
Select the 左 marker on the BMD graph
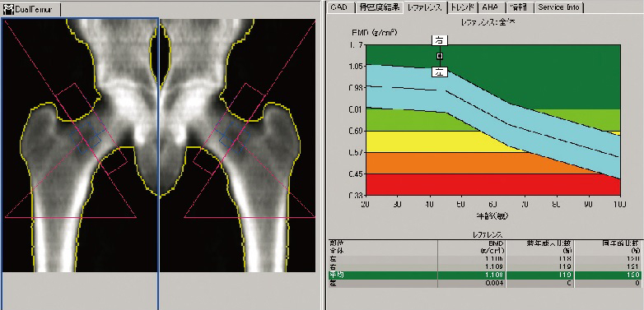[x=440, y=72]
